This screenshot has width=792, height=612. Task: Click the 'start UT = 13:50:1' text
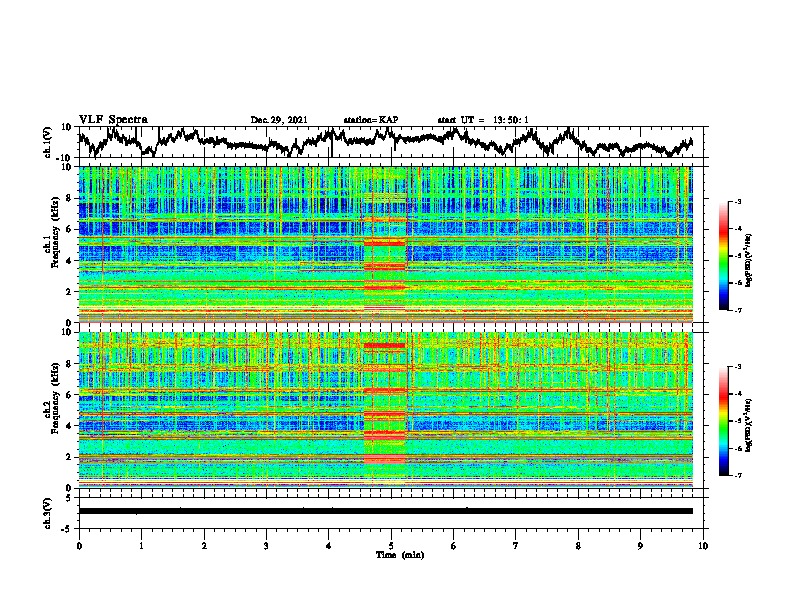tap(483, 120)
